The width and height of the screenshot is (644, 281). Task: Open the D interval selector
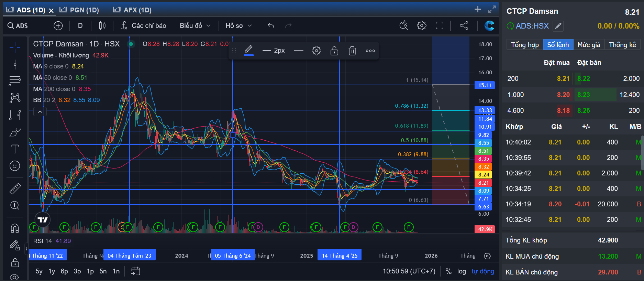coord(80,25)
